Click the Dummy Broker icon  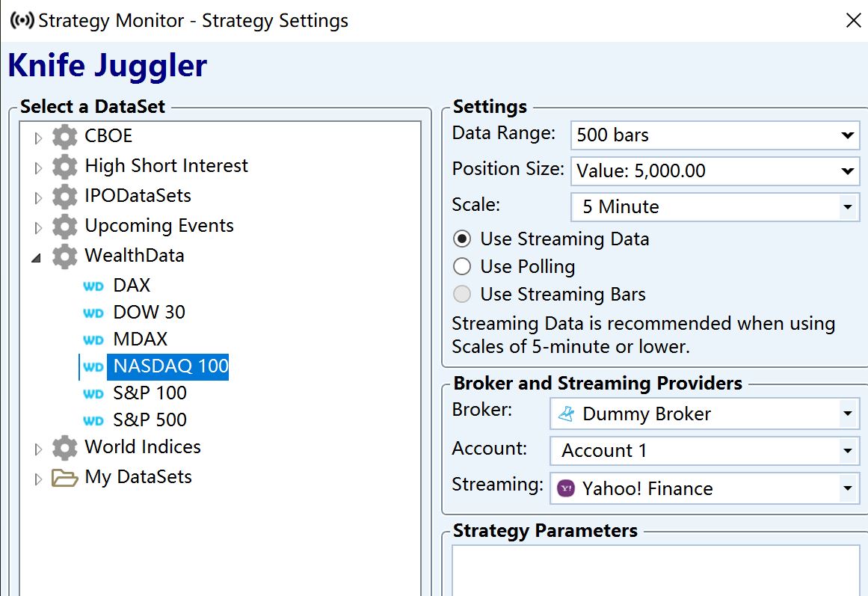tap(566, 414)
